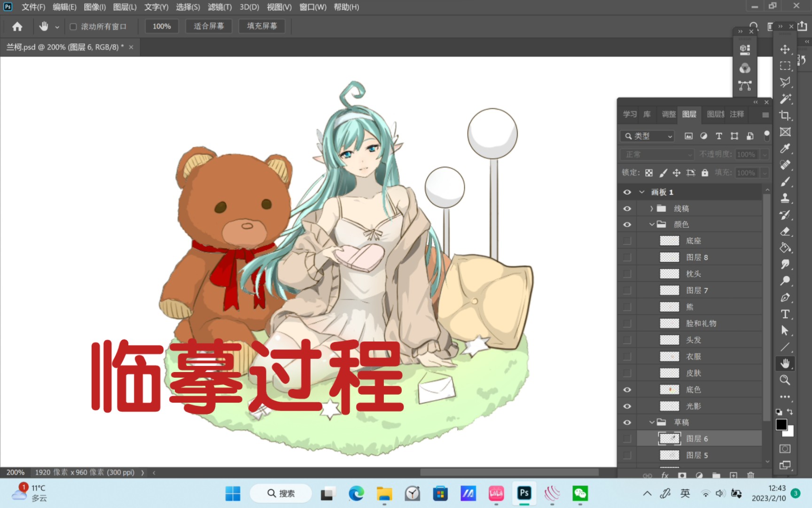
Task: Select the Rectangular Marquee tool
Action: coord(785,66)
